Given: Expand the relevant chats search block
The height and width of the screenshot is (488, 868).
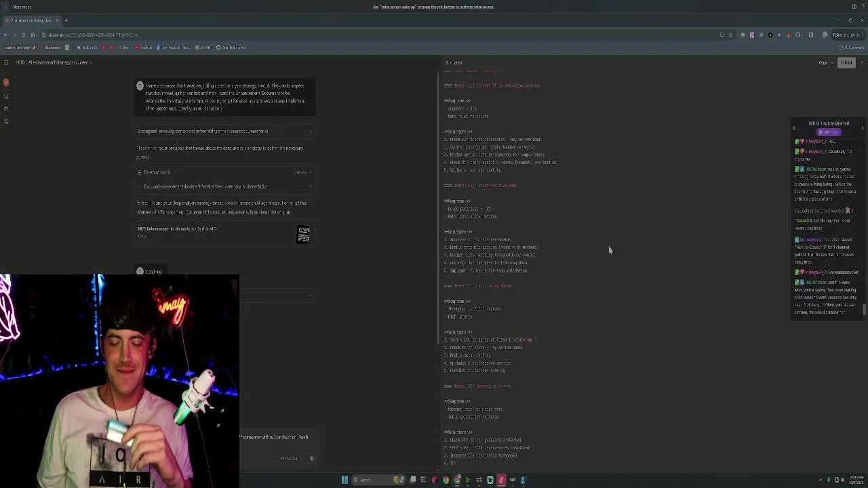Looking at the screenshot, I should click(x=224, y=172).
